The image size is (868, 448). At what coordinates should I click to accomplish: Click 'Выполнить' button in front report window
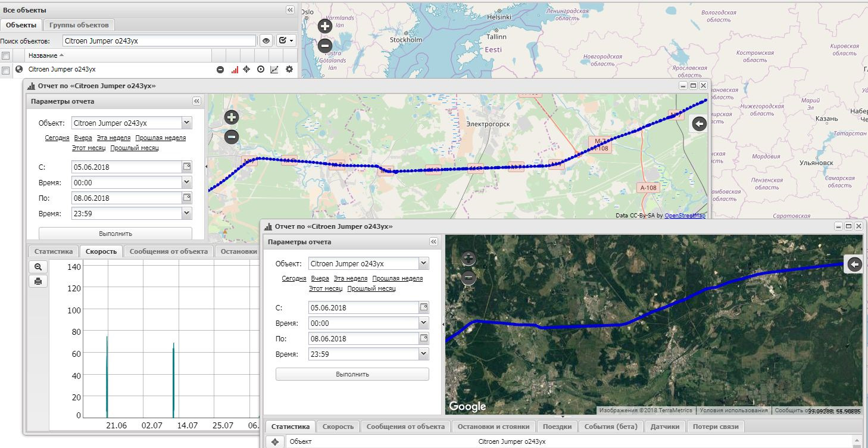pyautogui.click(x=352, y=374)
